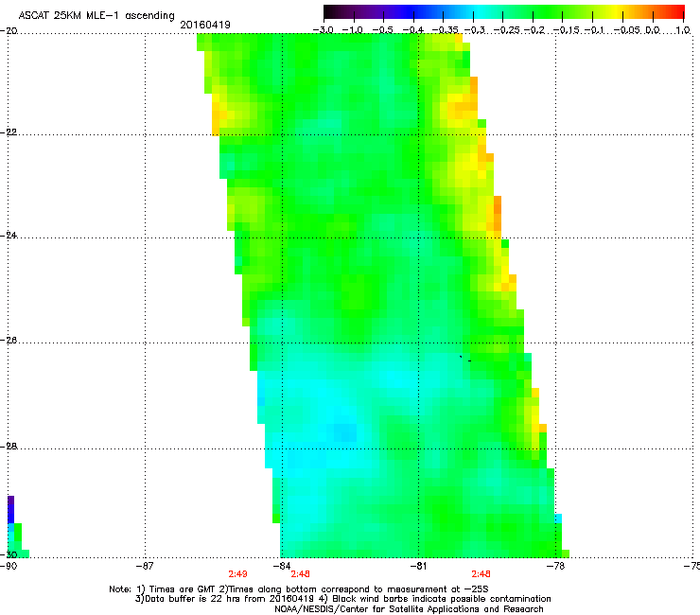Click the purple-blue data pixels at the lower left corner
Screen dimensions: 700x615
[10, 509]
